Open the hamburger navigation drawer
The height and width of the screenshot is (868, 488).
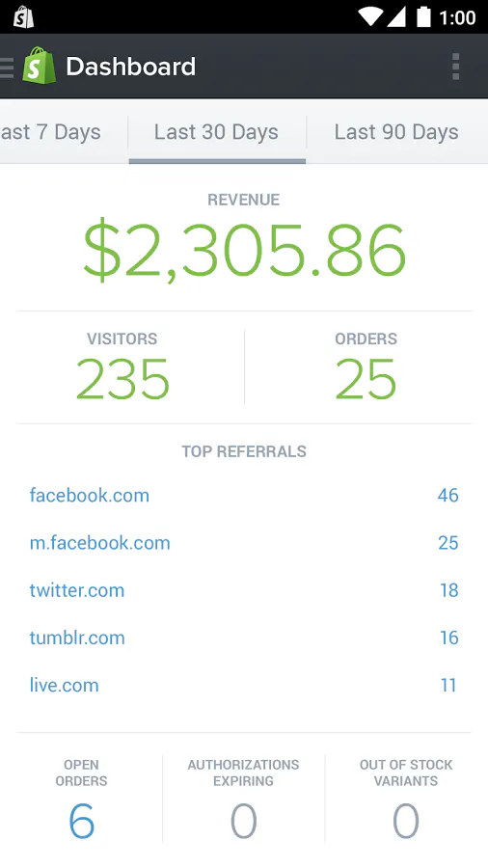click(6, 68)
